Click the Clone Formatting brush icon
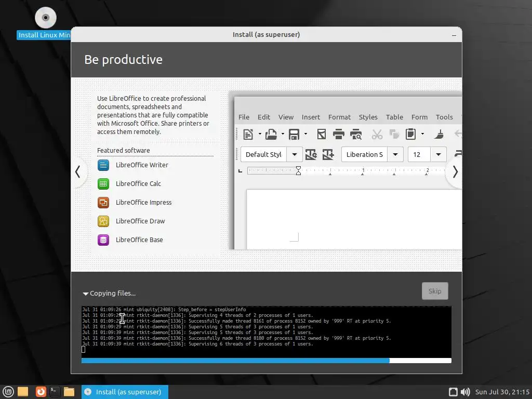The height and width of the screenshot is (399, 532). tap(439, 135)
